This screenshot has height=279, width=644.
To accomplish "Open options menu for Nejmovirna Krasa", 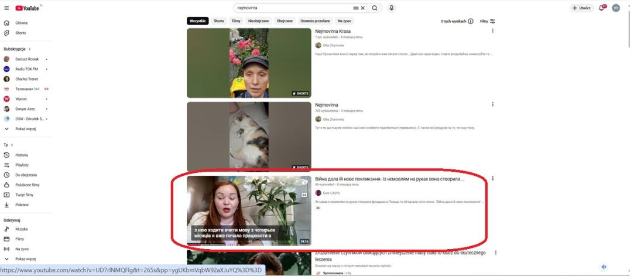I will [x=492, y=30].
